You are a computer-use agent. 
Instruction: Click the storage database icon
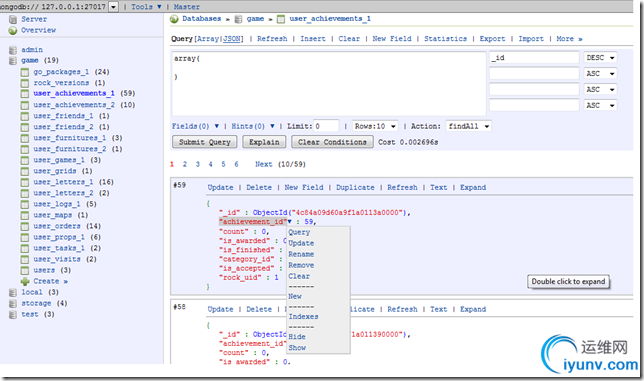click(13, 303)
